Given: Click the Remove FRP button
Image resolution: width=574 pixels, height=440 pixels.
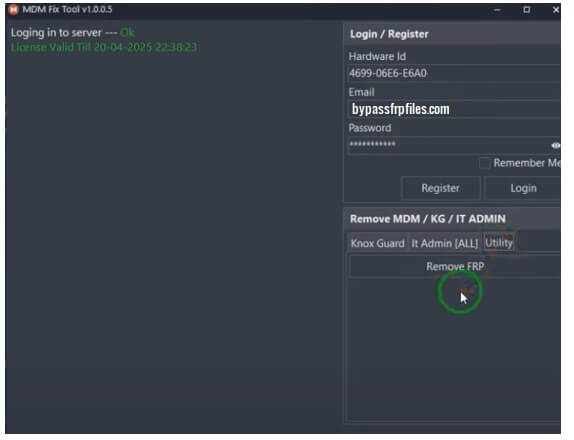Looking at the screenshot, I should 455,266.
